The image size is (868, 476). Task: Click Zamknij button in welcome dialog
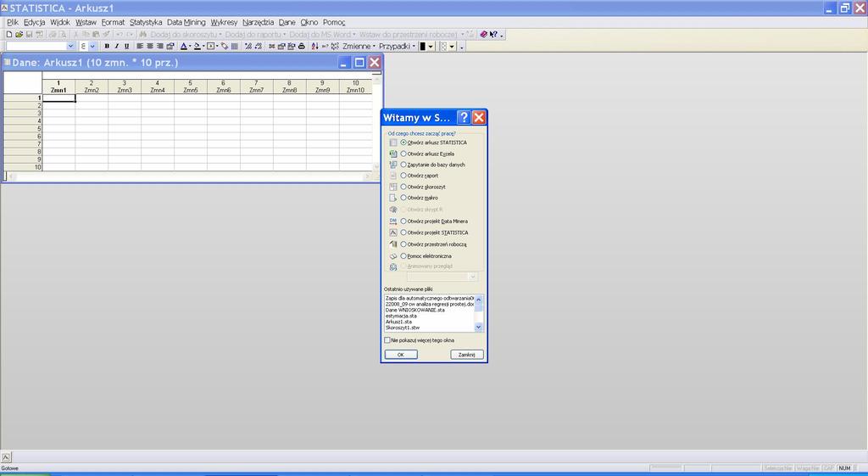467,355
